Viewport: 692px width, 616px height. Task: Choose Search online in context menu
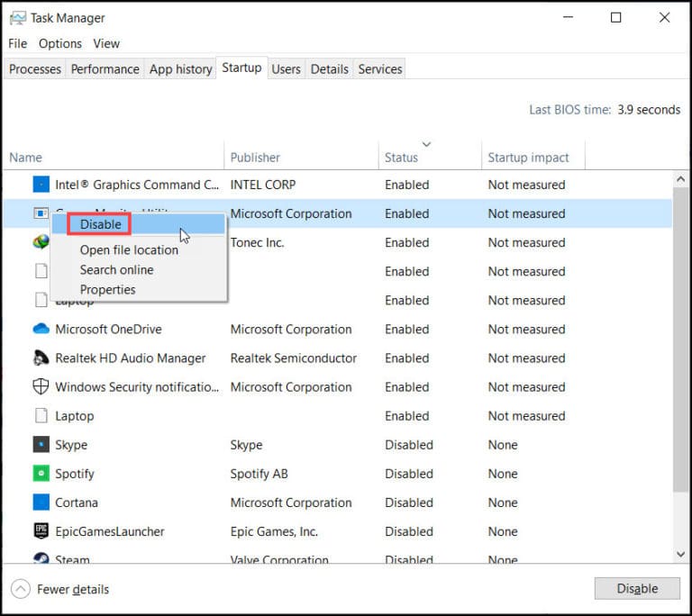139,269
